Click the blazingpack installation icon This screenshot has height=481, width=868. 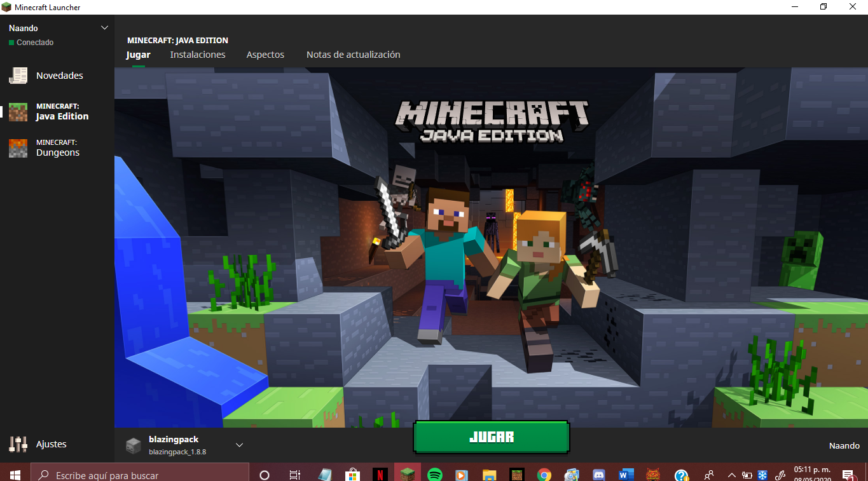point(133,445)
